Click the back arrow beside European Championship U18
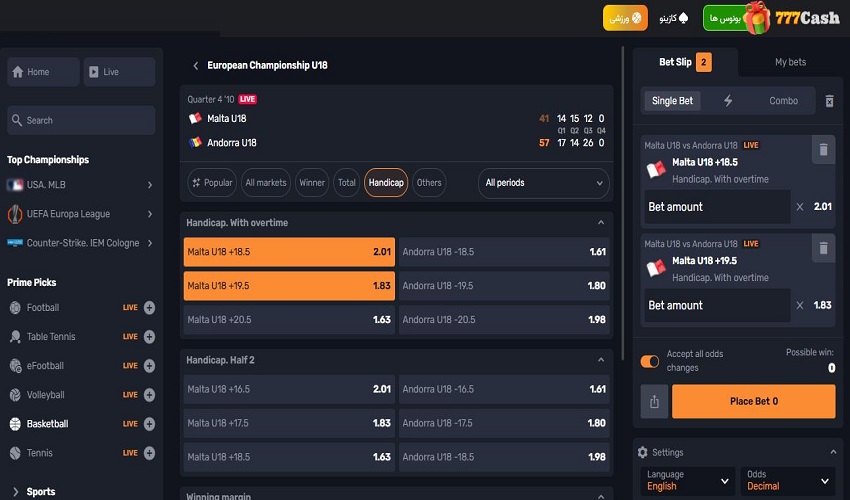Image resolution: width=850 pixels, height=500 pixels. pos(195,65)
